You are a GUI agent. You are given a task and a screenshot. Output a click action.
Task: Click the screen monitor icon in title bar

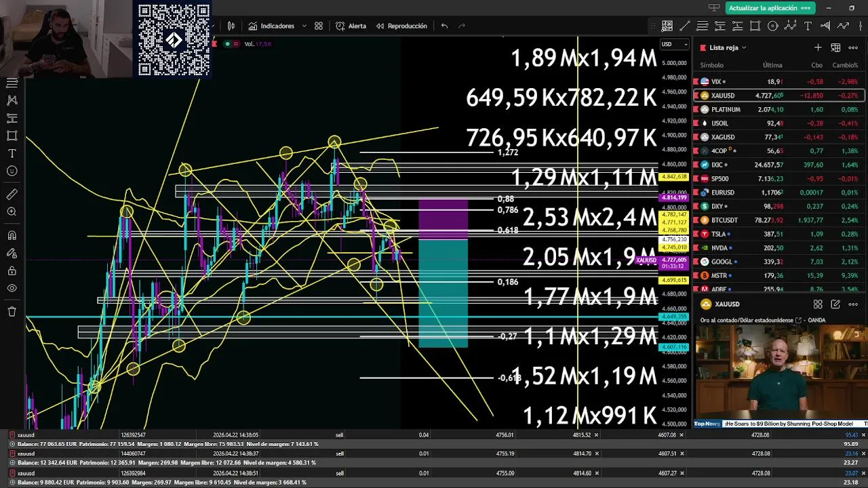pos(713,7)
